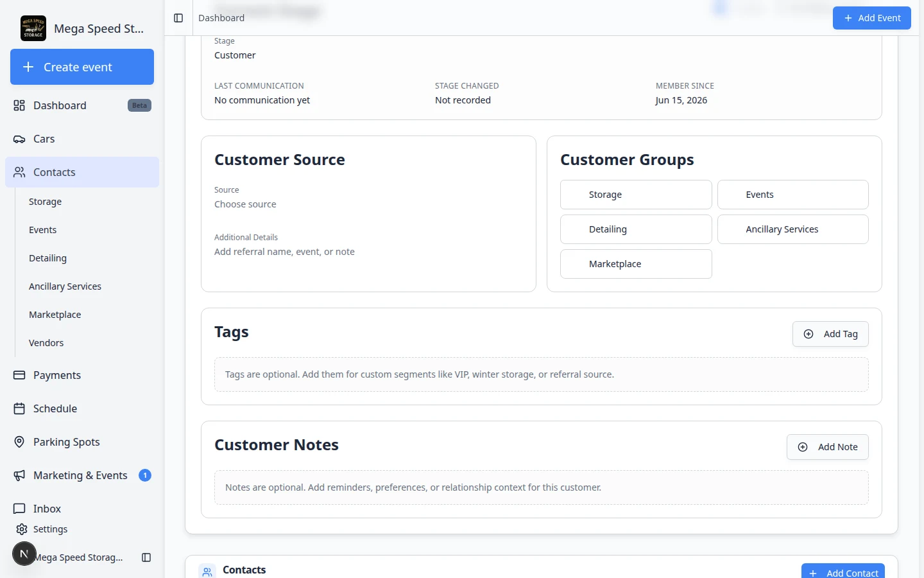Open Marketplace in the sidebar submenu
The width and height of the screenshot is (924, 578).
[55, 315]
